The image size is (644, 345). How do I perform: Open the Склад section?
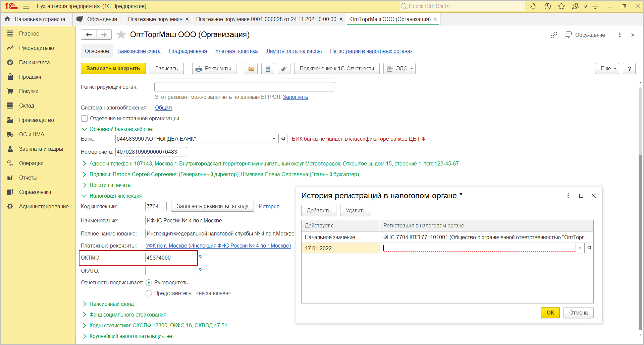pyautogui.click(x=26, y=106)
